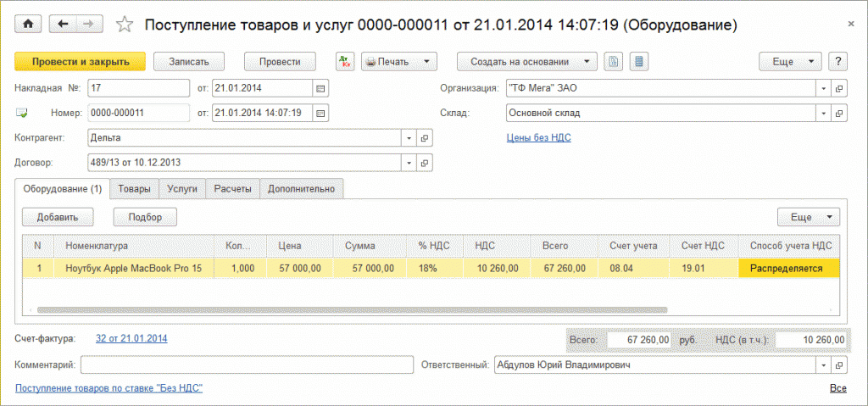Focus the Комментарий input field
This screenshot has height=406, width=868.
tap(248, 365)
